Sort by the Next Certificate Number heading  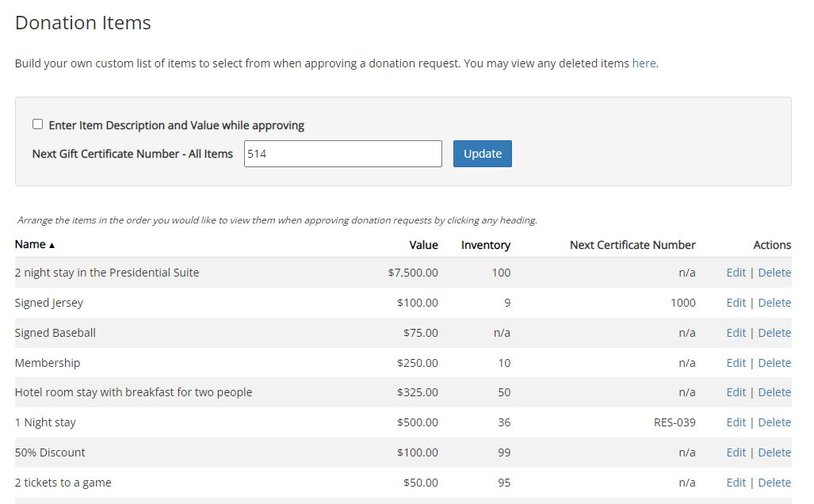(632, 244)
